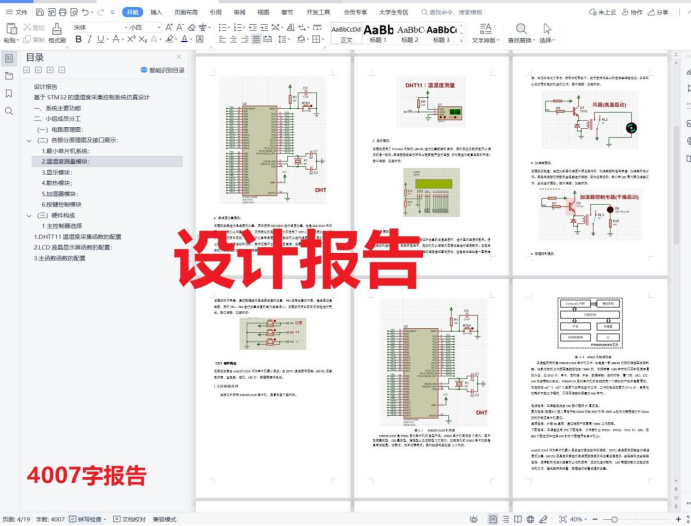This screenshot has height=526, width=691.
Task: Switch to the 插入 tab
Action: (156, 12)
